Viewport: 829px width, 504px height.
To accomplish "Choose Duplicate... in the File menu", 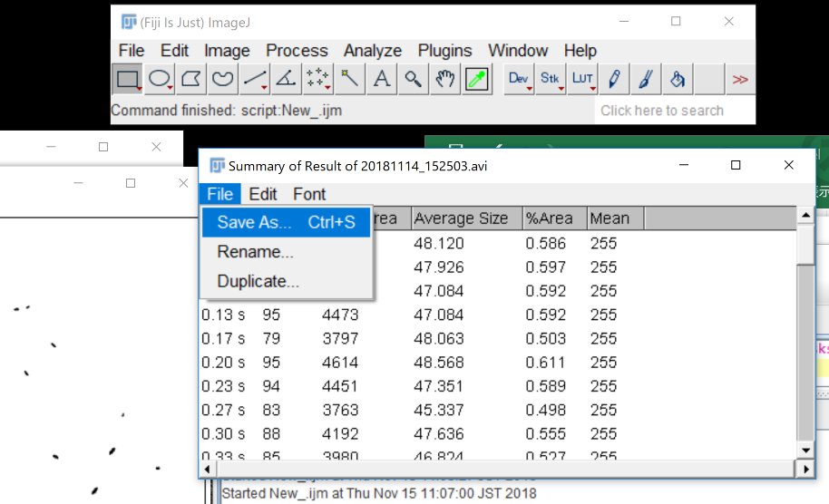I will pyautogui.click(x=286, y=281).
